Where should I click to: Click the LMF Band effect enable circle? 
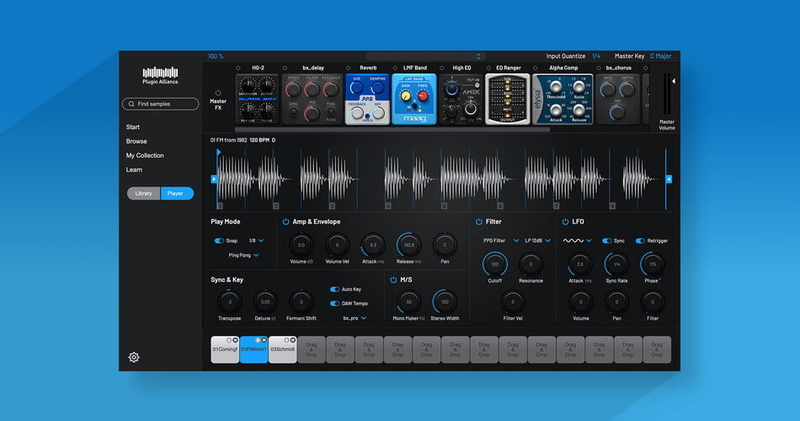point(395,68)
